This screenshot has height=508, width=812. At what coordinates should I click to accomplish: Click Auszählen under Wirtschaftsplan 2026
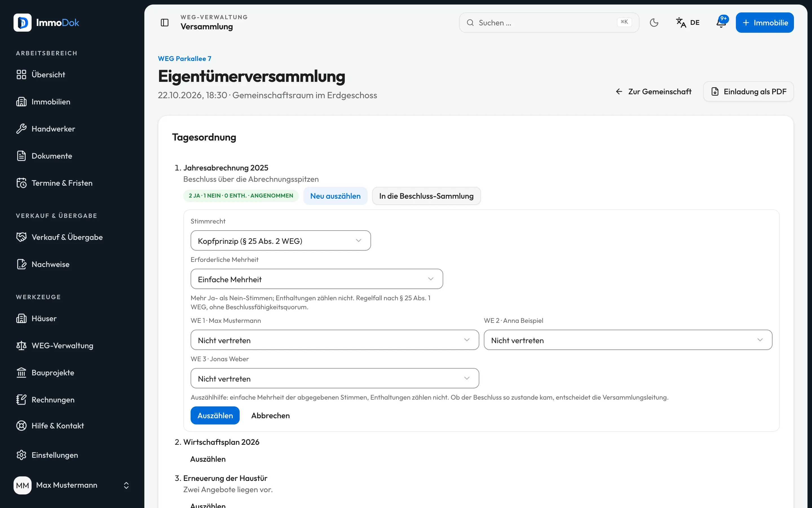[x=208, y=459]
